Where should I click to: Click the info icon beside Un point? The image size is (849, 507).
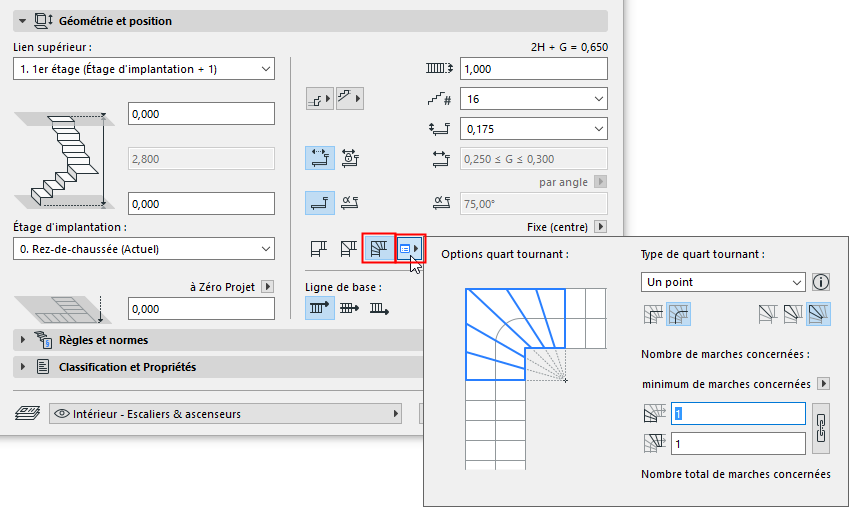pyautogui.click(x=822, y=282)
